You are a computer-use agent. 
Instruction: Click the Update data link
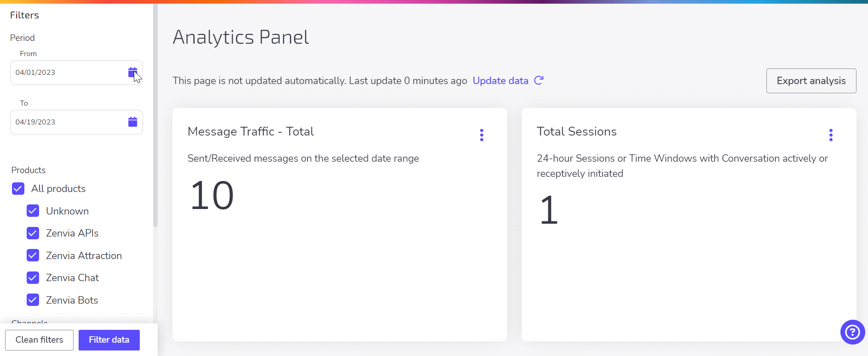click(500, 81)
